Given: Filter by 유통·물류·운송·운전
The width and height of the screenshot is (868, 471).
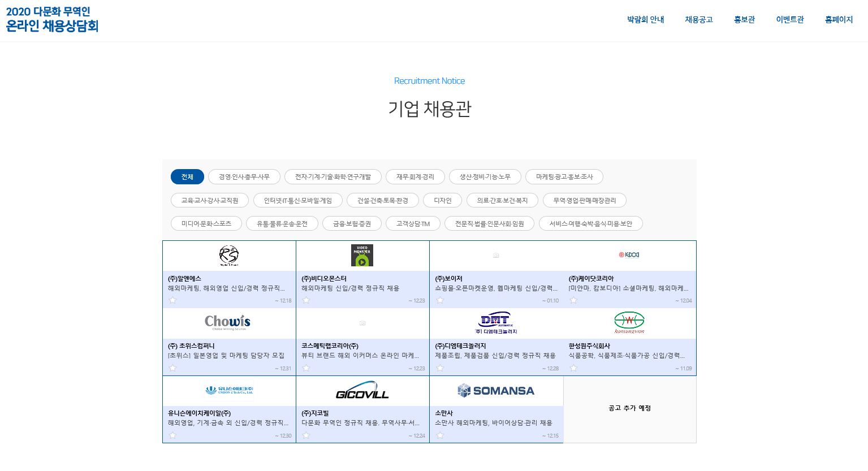Looking at the screenshot, I should [282, 223].
